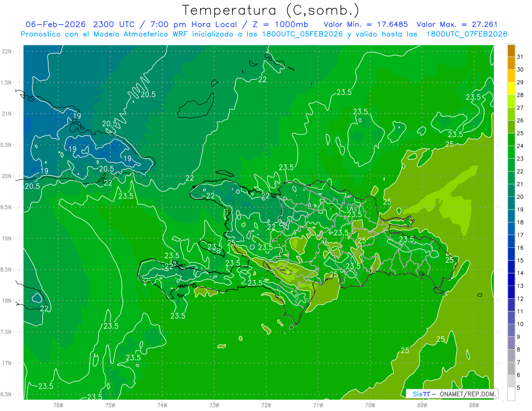Click the "Z = 1000mb" level text

click(279, 24)
